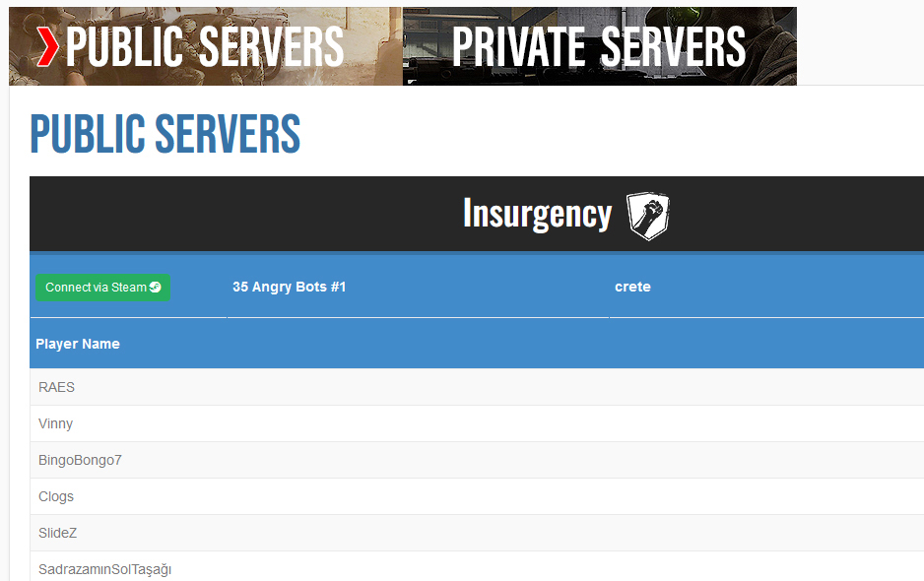
Task: Click the red chevron beside Public Servers
Action: tap(46, 46)
